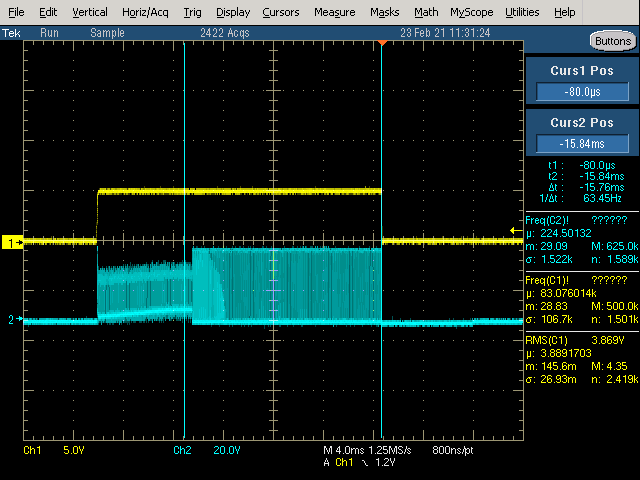Click the Ch1 5.0V scale readout
The width and height of the screenshot is (640, 480).
[x=54, y=450]
